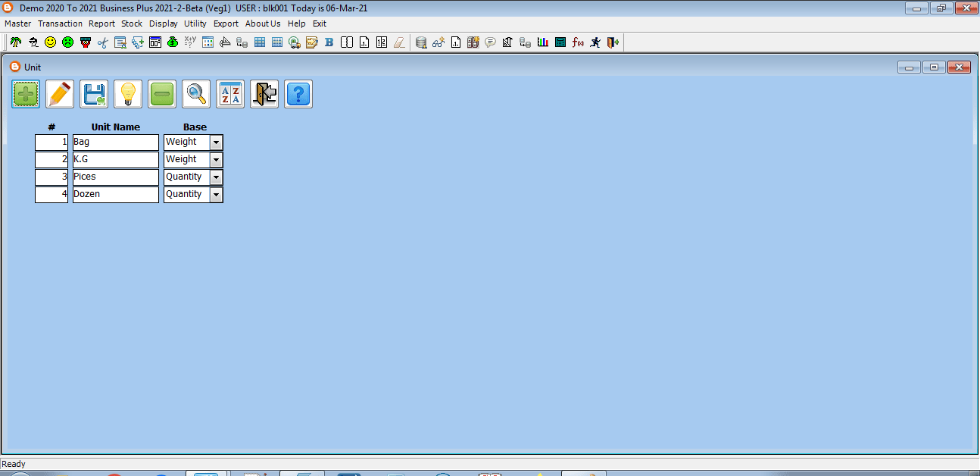Click the blue question mark Help icon

298,95
